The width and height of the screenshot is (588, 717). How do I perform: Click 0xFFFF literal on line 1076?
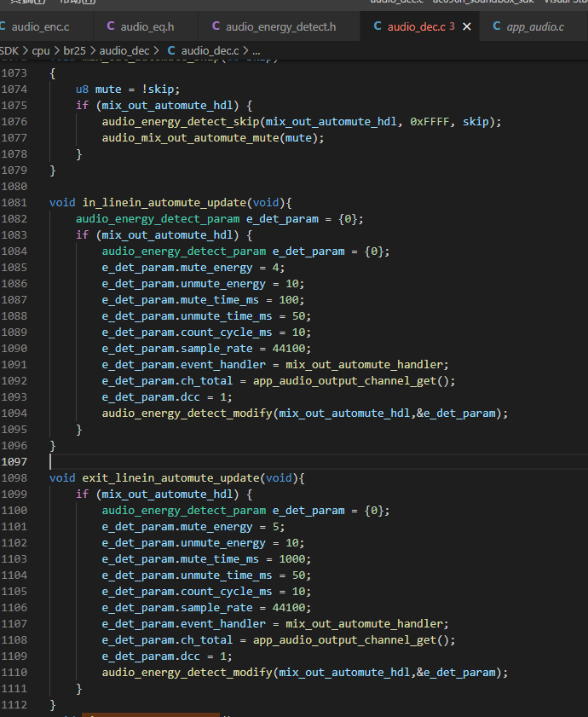click(429, 122)
